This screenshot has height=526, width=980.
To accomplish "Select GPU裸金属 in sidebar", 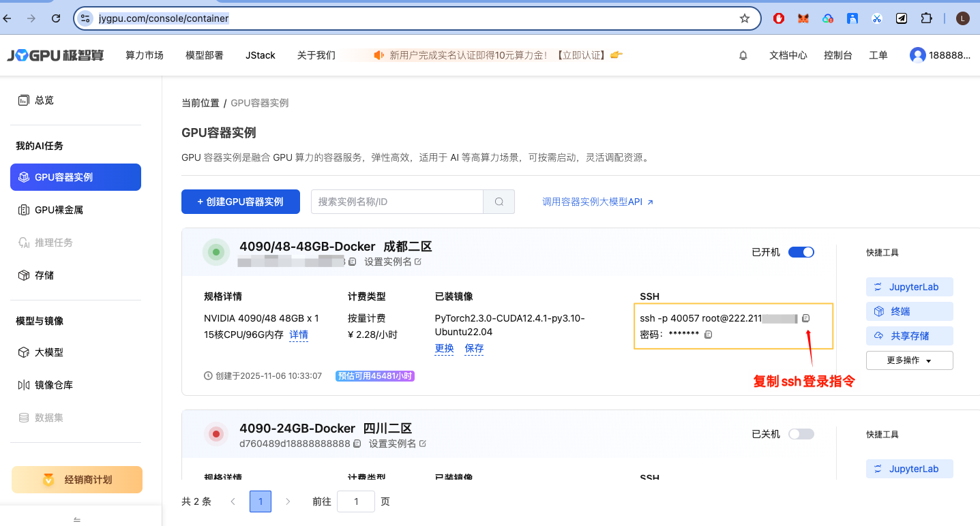I will tap(59, 210).
